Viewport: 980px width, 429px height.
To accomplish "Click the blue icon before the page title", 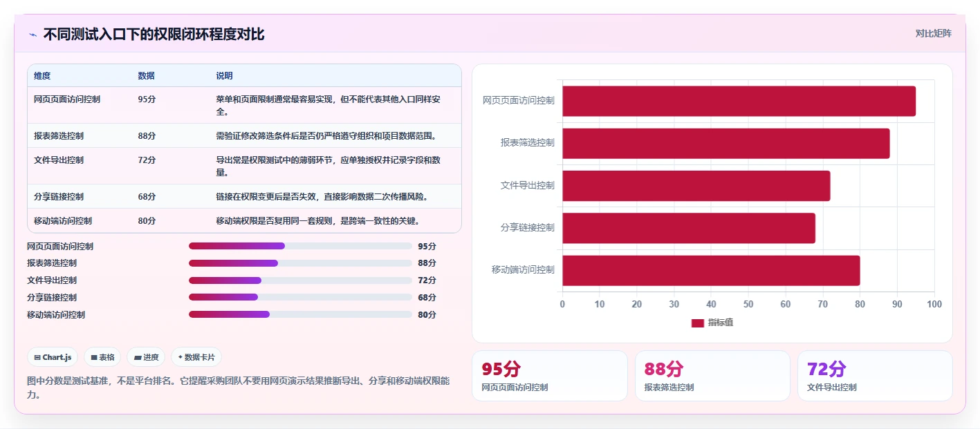I will coord(33,35).
